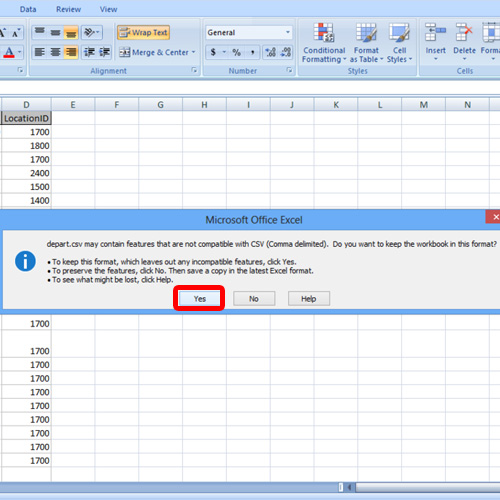Image resolution: width=500 pixels, height=500 pixels.
Task: Select column G header
Action: (x=160, y=105)
